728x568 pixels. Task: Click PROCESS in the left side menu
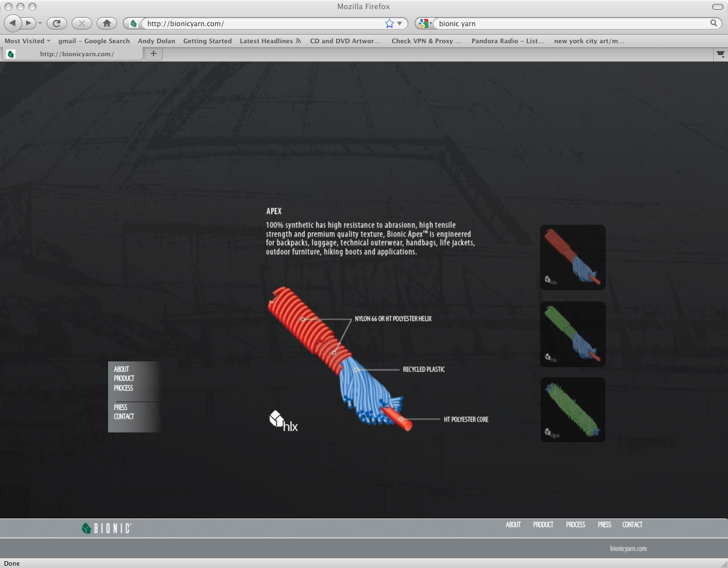(x=123, y=388)
